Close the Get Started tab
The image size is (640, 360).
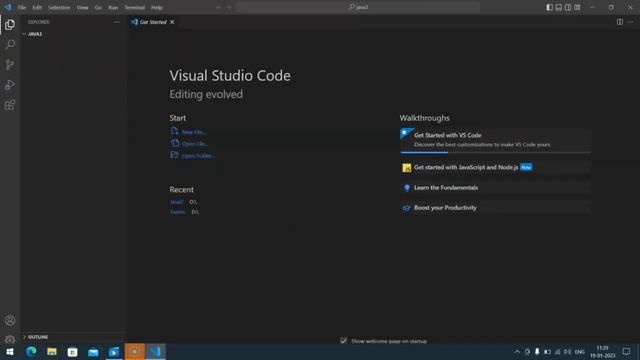[x=172, y=22]
